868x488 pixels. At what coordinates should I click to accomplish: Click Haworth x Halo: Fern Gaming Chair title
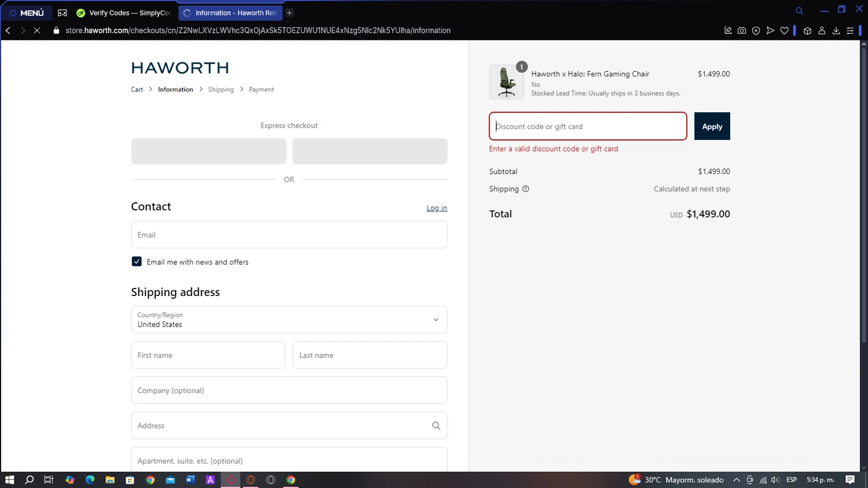[590, 74]
